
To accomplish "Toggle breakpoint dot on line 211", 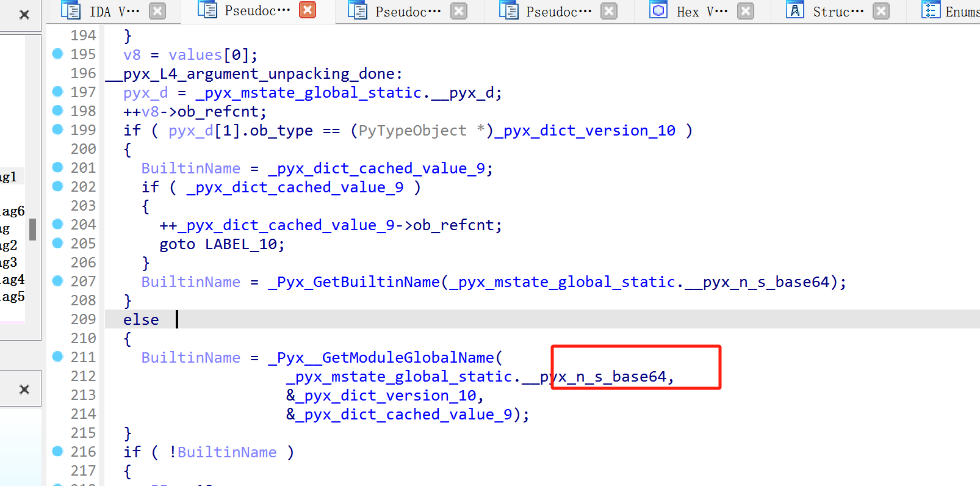I will pos(57,357).
